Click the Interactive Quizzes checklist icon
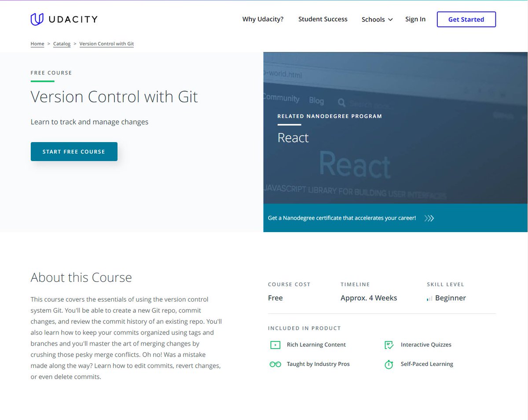 point(389,345)
